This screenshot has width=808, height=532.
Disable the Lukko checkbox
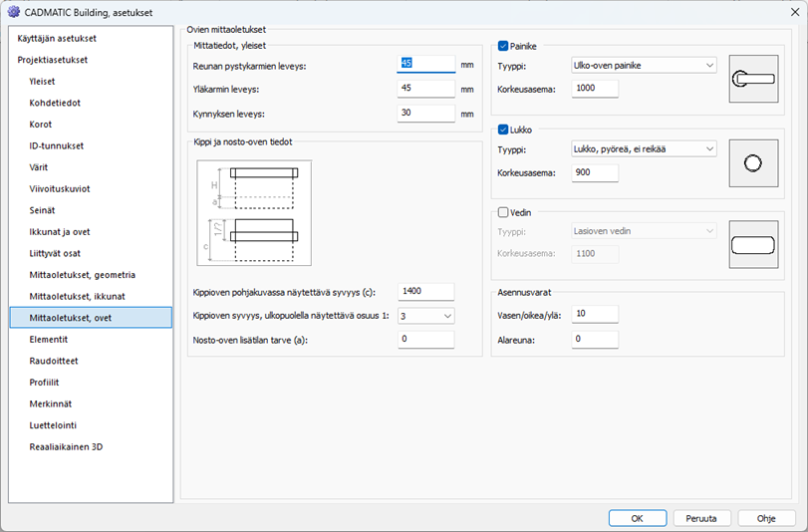pos(503,129)
